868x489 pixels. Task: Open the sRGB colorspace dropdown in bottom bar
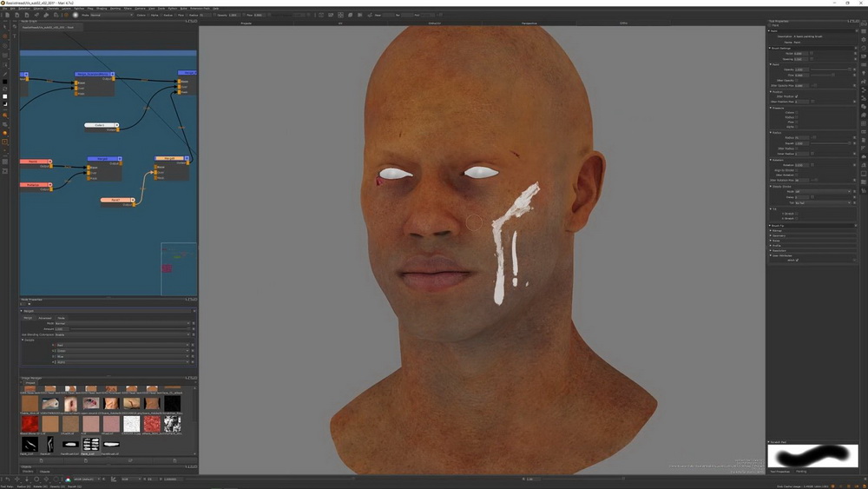pyautogui.click(x=86, y=479)
